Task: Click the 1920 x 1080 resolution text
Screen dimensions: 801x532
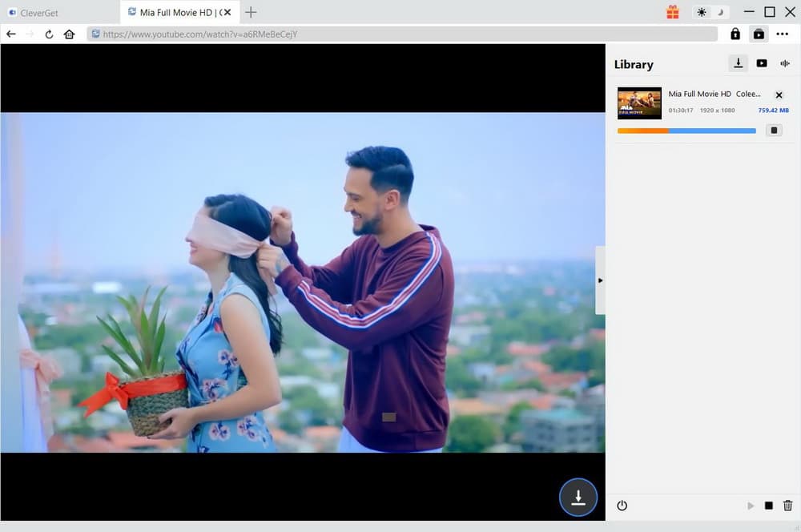Action: point(717,111)
